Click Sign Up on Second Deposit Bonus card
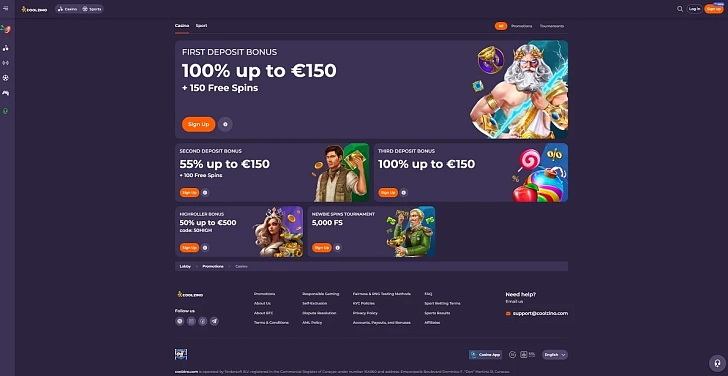Image resolution: width=728 pixels, height=376 pixels. click(x=189, y=193)
